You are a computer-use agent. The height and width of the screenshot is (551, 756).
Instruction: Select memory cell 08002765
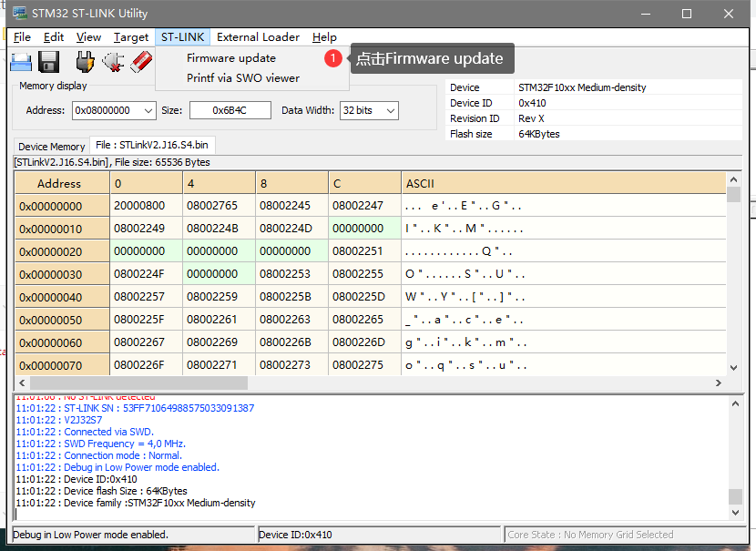tap(220, 206)
